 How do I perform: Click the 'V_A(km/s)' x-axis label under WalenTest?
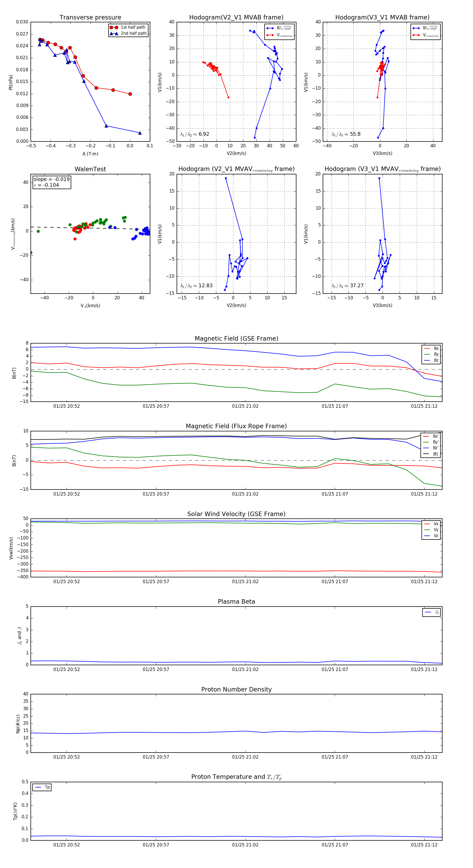tap(90, 306)
